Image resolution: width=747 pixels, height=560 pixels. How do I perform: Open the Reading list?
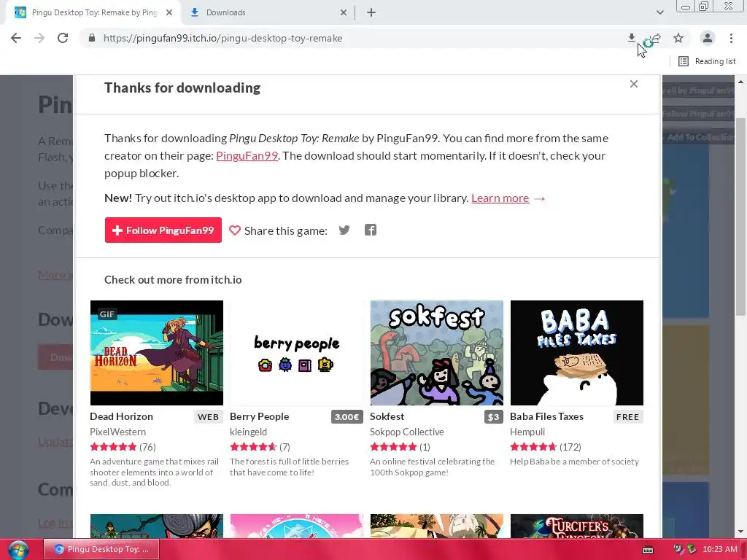coord(708,61)
